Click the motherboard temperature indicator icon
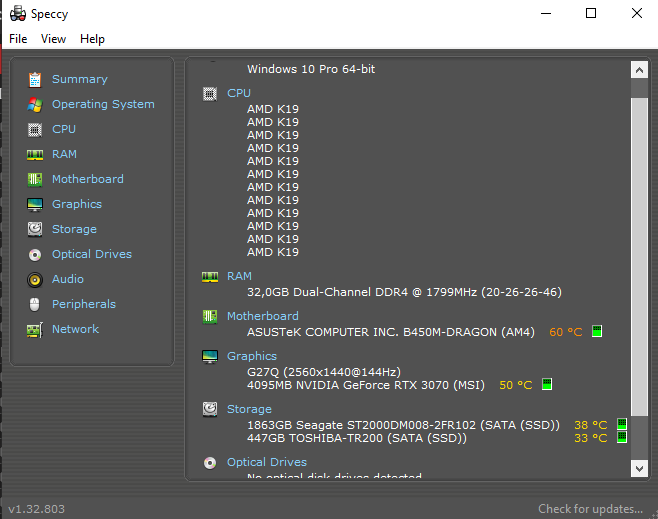 tap(597, 331)
